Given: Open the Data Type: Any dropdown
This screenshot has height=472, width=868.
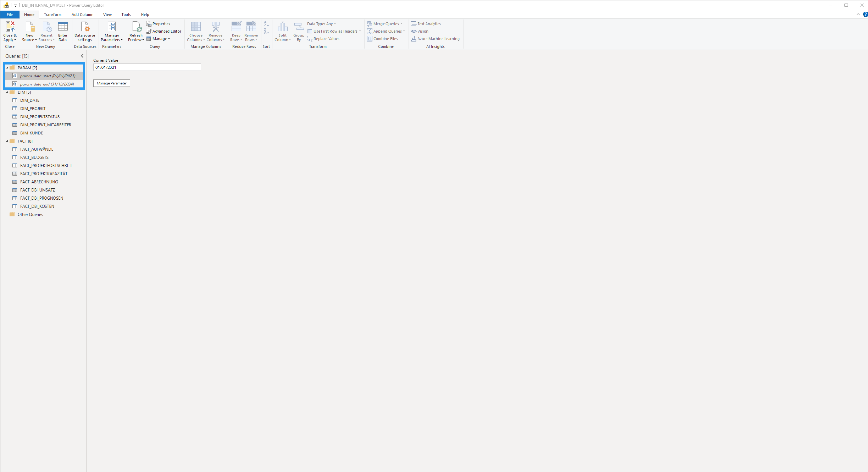Looking at the screenshot, I should pos(321,24).
